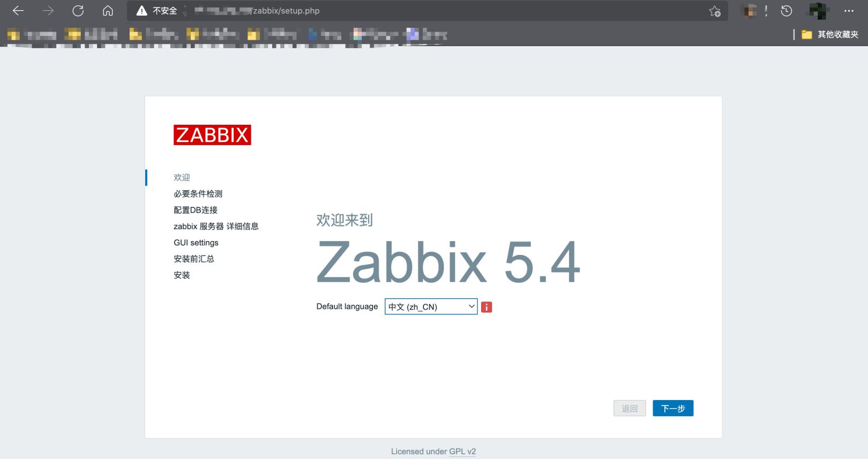Click the Zabbix 5.4 heading text
868x459 pixels.
[448, 262]
